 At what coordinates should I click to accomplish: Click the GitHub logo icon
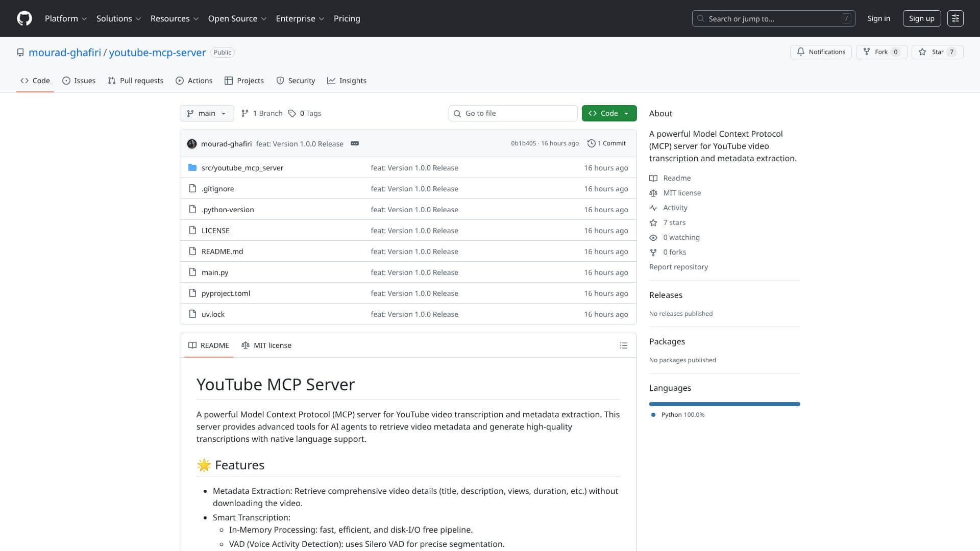[24, 18]
